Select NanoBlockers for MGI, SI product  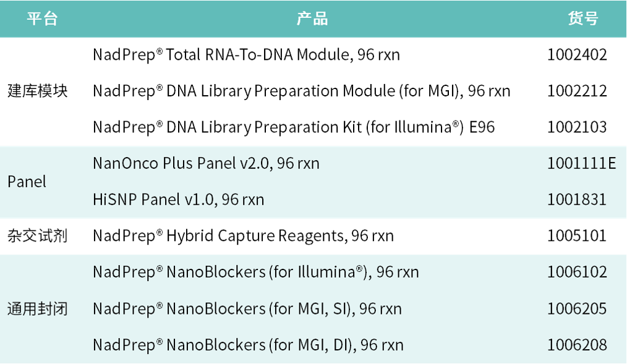click(x=247, y=309)
